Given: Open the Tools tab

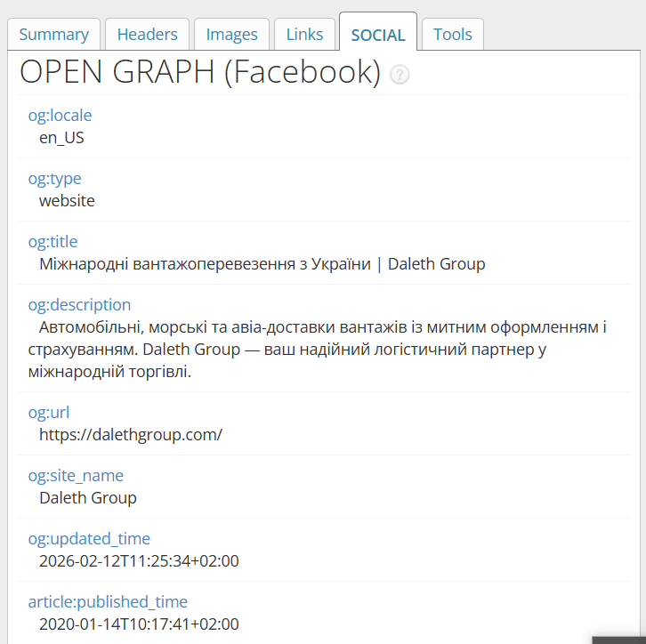Looking at the screenshot, I should pos(452,34).
